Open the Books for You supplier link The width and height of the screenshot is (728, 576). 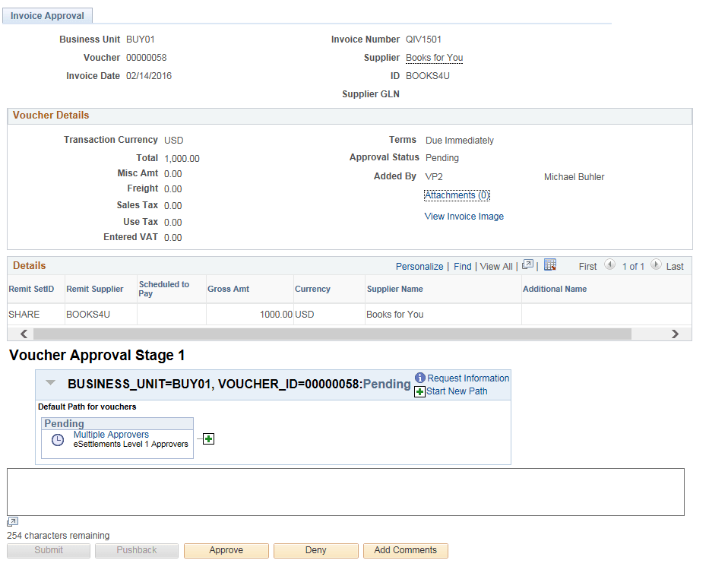(434, 57)
